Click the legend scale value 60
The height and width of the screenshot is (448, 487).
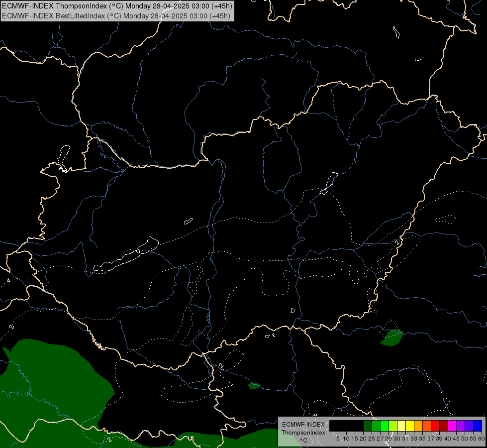pyautogui.click(x=481, y=439)
